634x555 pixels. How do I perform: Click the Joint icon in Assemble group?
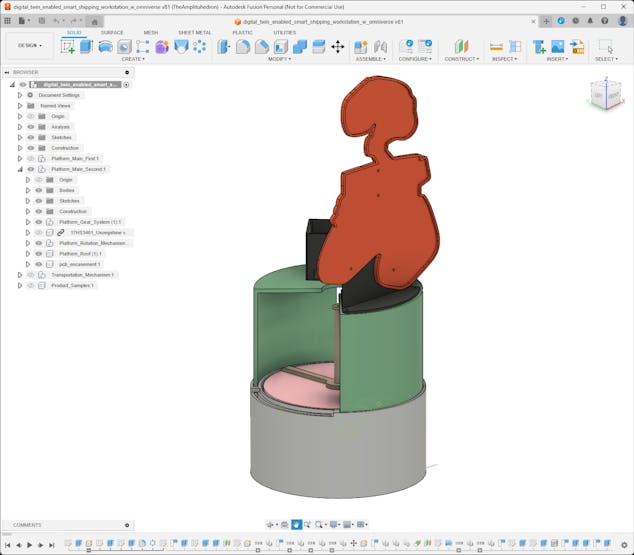380,46
